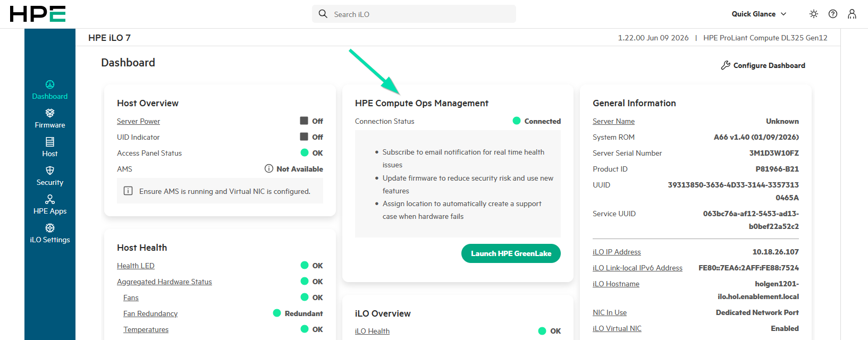Open the Fan Redundancy link
Image resolution: width=868 pixels, height=340 pixels.
coord(150,313)
